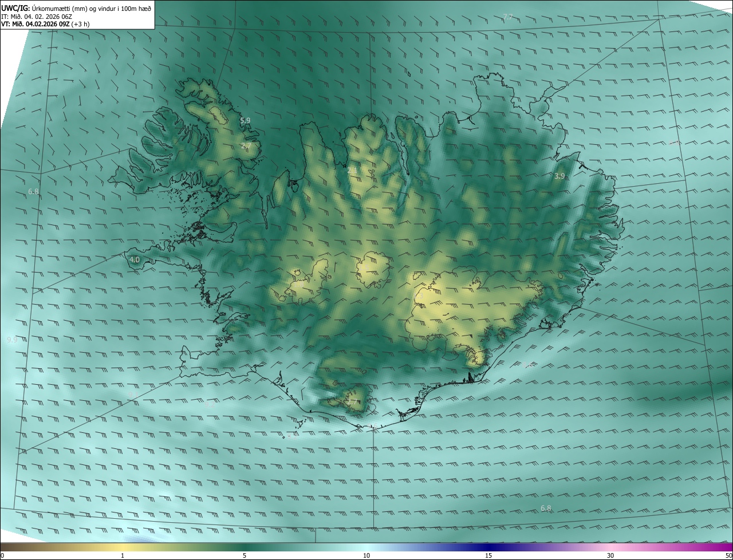
Task: Click the colorbar tick labeled 10
Action: click(x=366, y=555)
